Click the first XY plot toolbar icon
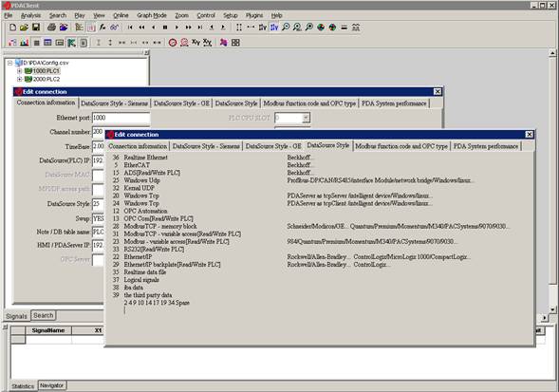 click(196, 43)
